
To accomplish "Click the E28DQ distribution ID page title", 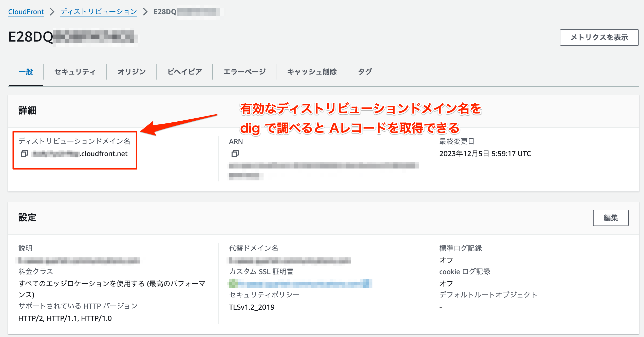I will [x=73, y=37].
